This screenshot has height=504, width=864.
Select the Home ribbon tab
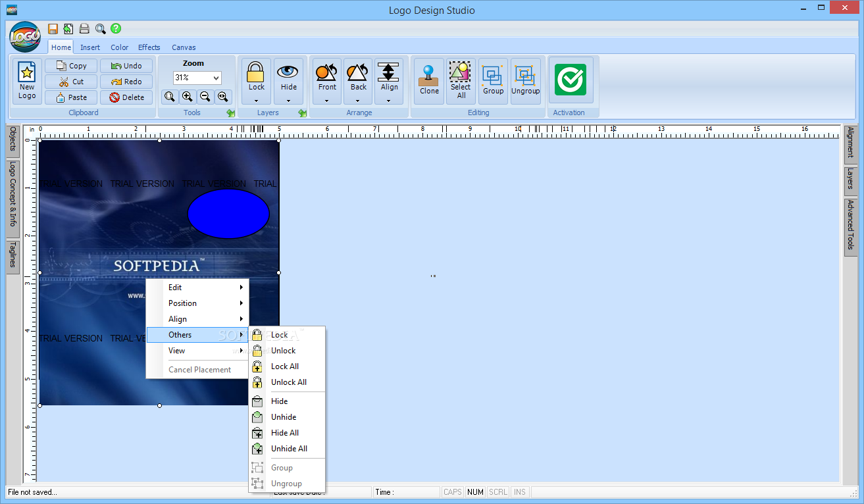(x=61, y=47)
